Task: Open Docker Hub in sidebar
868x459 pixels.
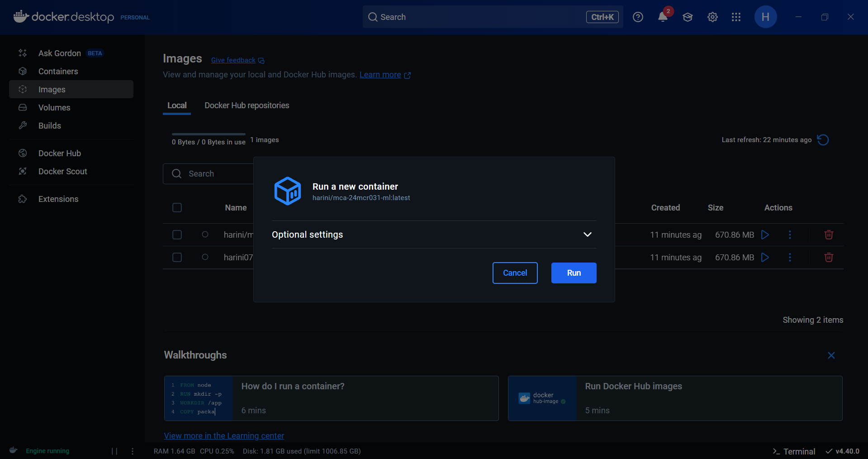Action: pos(71,153)
